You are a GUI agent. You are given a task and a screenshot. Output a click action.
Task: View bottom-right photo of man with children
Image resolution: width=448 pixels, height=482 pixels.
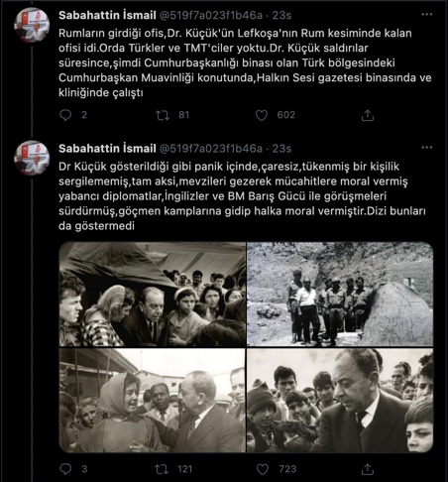[x=340, y=401]
